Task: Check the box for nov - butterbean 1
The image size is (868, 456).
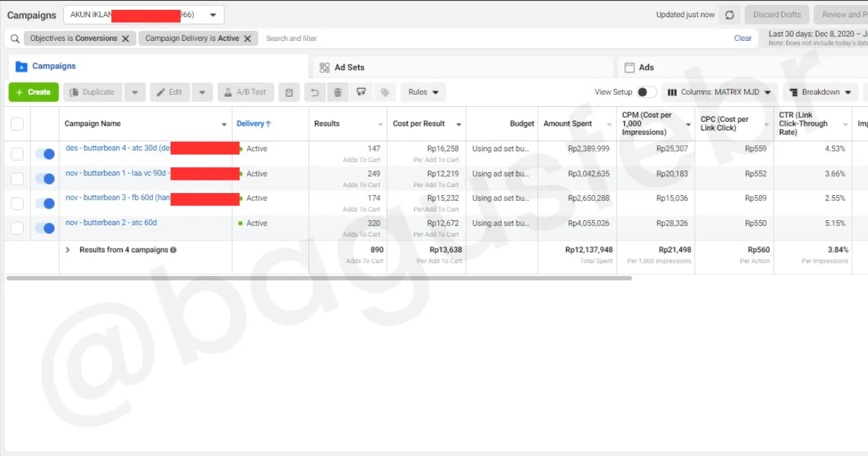Action: [x=17, y=179]
